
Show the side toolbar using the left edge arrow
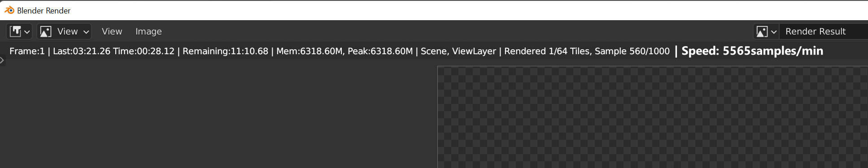pyautogui.click(x=2, y=60)
